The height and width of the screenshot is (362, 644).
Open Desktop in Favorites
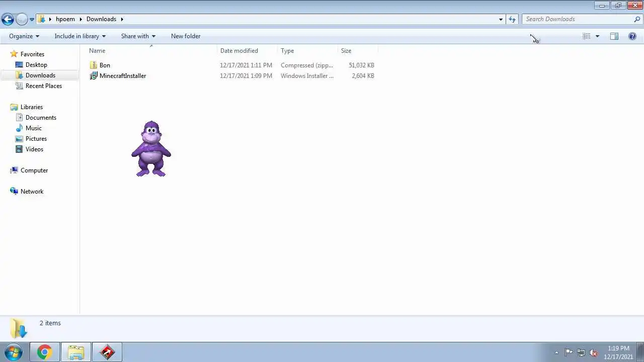coord(36,65)
